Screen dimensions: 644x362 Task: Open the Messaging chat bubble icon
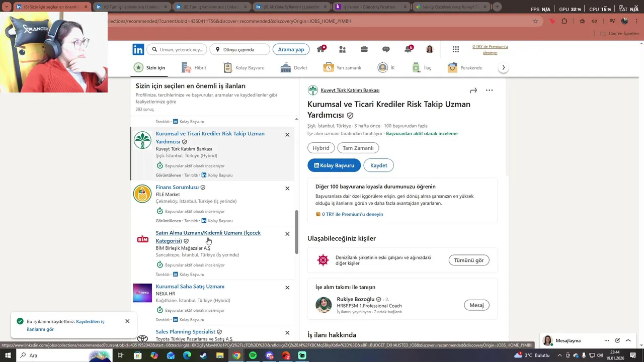tap(386, 49)
